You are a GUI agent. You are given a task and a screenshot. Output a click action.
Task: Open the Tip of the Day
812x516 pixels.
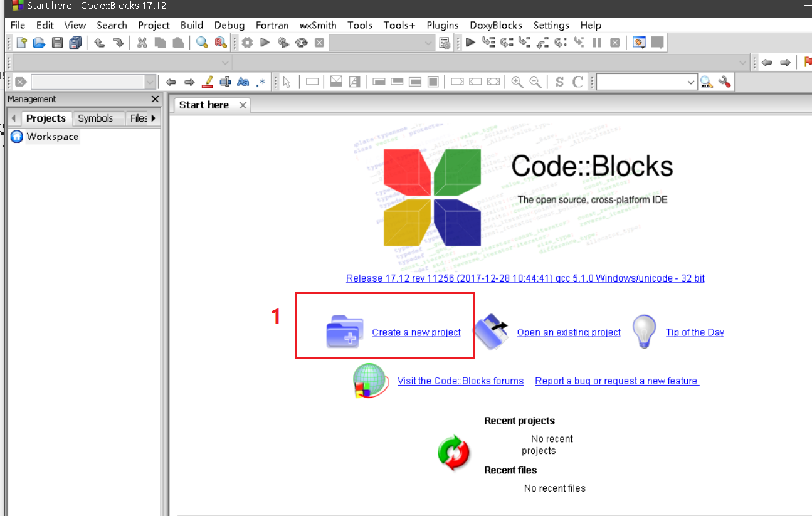pos(694,332)
